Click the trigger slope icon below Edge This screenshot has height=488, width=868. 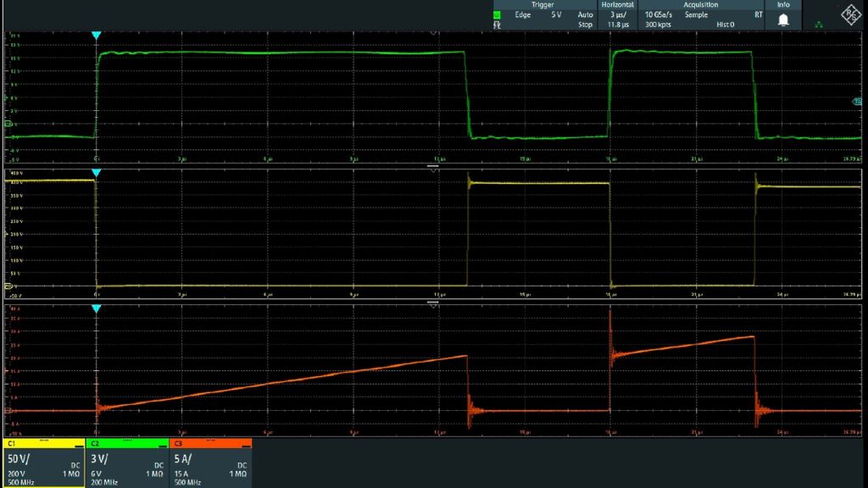[496, 23]
